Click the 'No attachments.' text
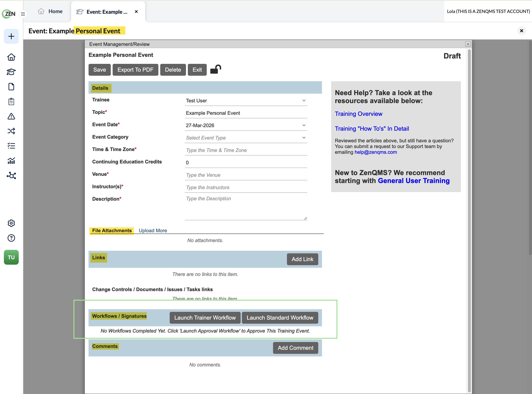The height and width of the screenshot is (394, 532). point(205,240)
